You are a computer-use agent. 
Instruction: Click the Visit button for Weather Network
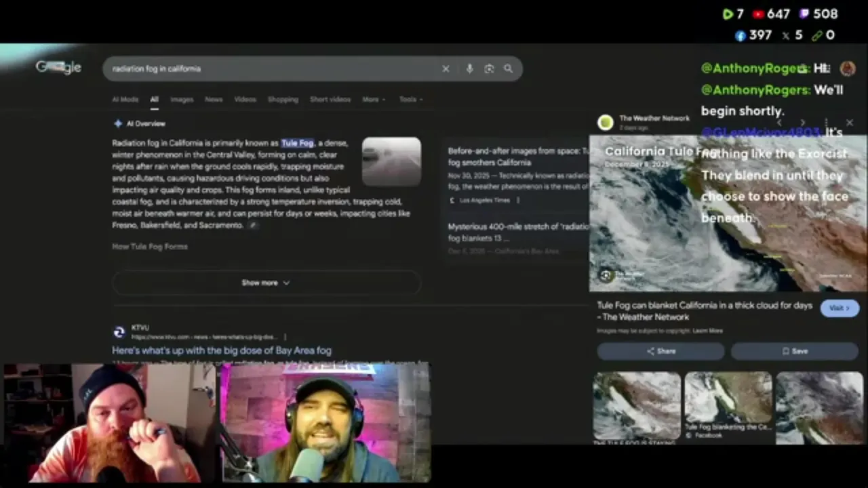coord(840,308)
